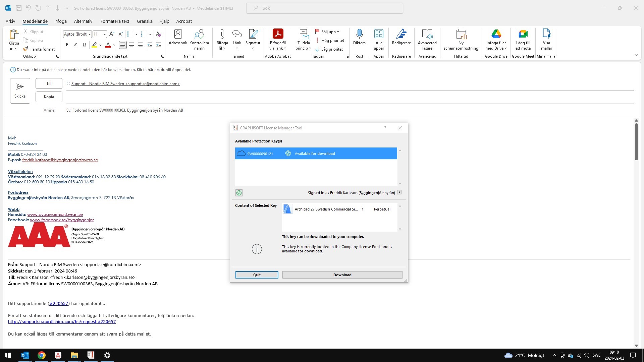
Task: Open the font size dropdown
Action: click(x=105, y=34)
